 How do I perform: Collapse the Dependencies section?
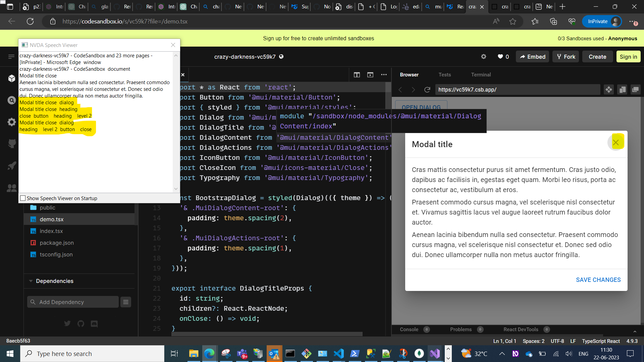tap(31, 281)
